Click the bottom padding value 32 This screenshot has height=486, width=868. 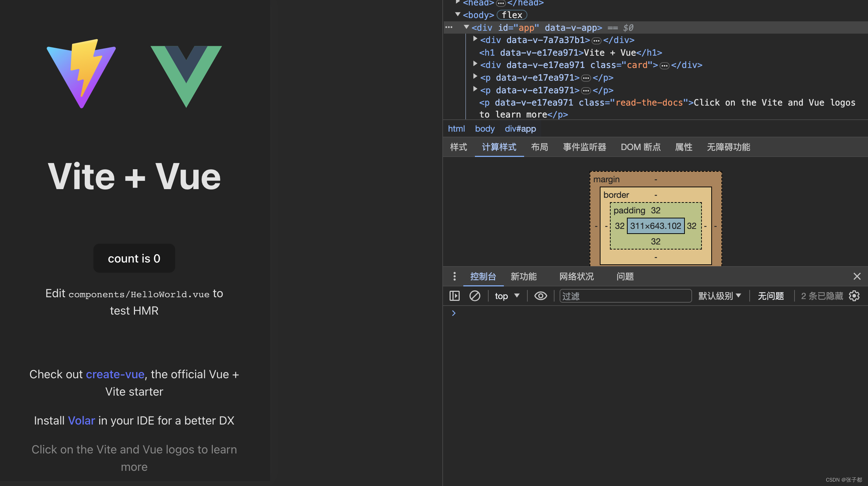tap(656, 242)
